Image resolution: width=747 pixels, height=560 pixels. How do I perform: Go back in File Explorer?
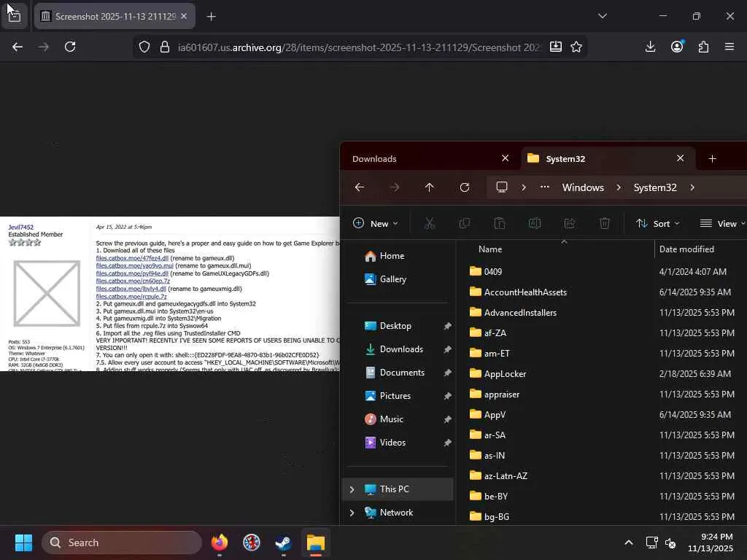tap(360, 187)
